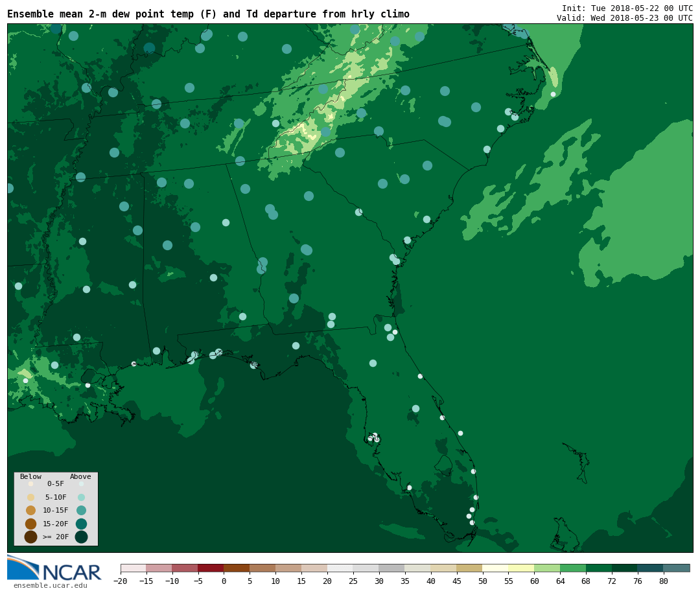Pick the 20 to 25 near-white colorbar swatch

[x=340, y=568]
